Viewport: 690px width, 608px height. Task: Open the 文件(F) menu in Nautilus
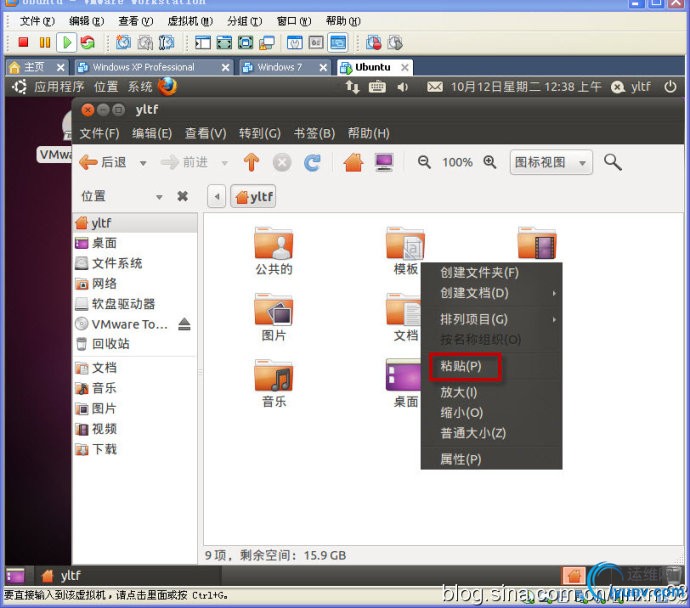coord(99,133)
